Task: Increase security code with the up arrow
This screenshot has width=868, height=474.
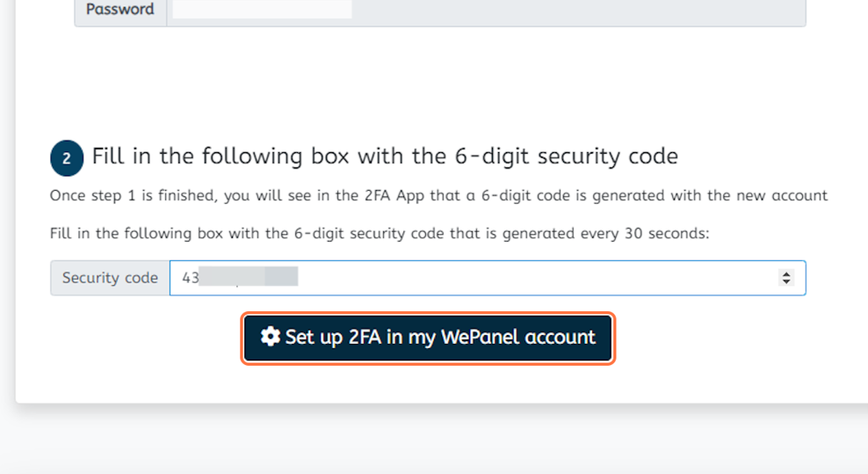Action: click(786, 273)
